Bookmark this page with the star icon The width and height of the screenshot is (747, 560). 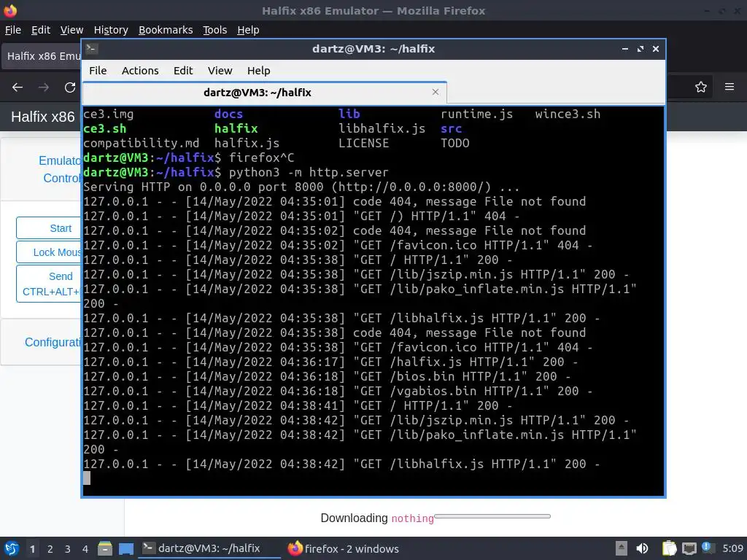[701, 87]
